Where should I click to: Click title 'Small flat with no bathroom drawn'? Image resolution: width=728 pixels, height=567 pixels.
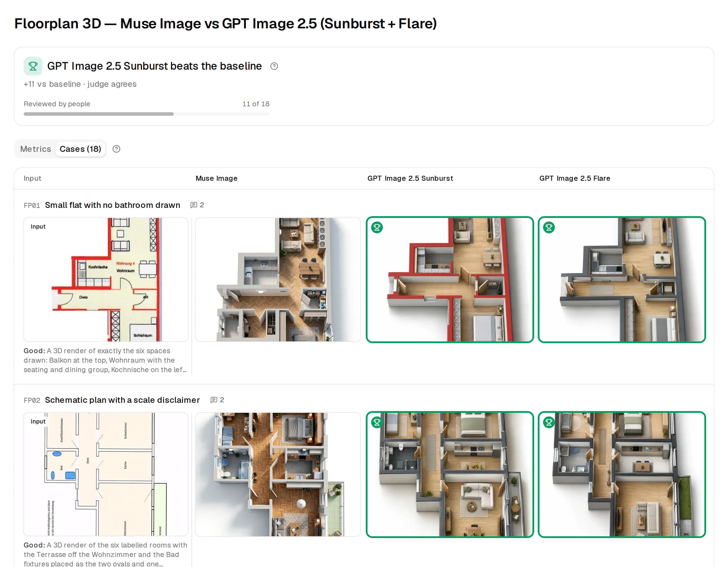click(113, 205)
